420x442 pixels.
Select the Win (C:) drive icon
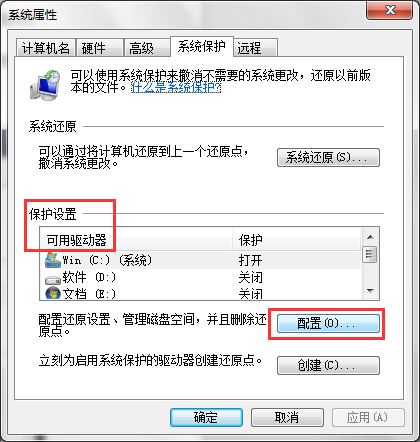[53, 260]
